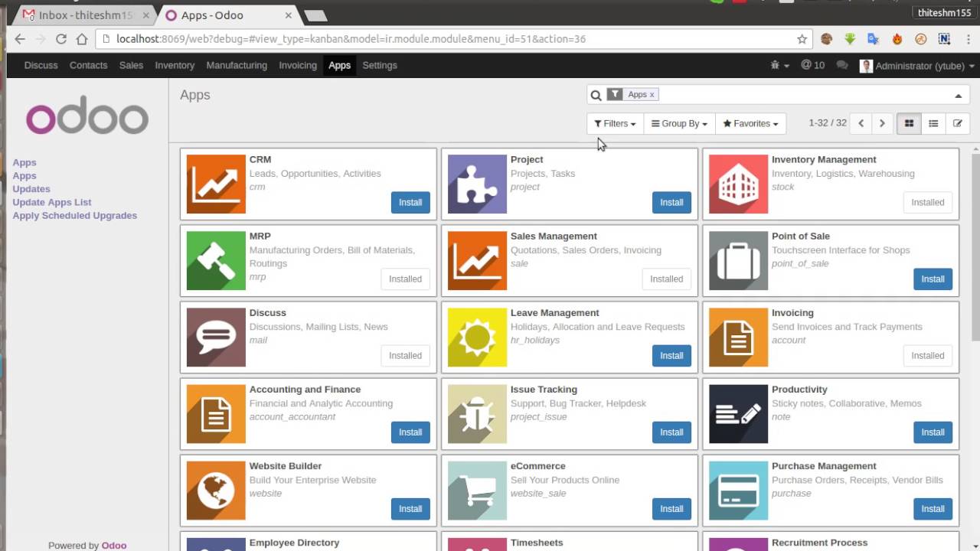
Task: Switch to list view
Action: click(x=933, y=123)
